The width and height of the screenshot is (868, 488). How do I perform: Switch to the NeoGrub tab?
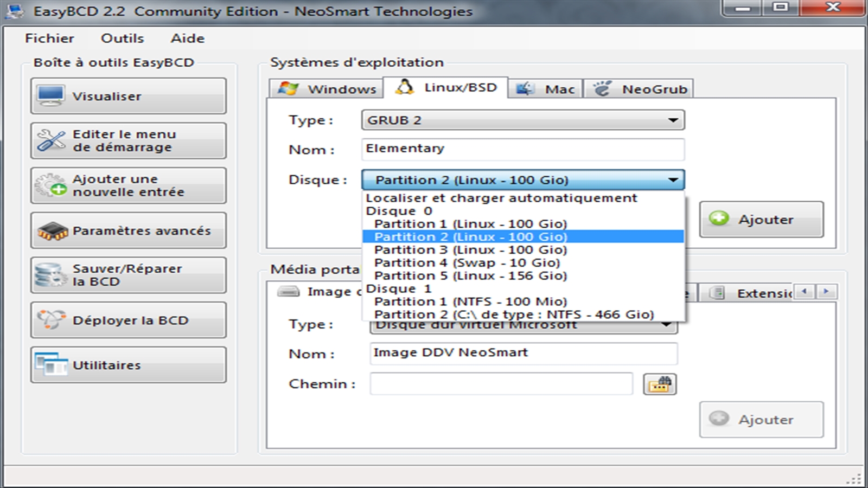click(639, 88)
